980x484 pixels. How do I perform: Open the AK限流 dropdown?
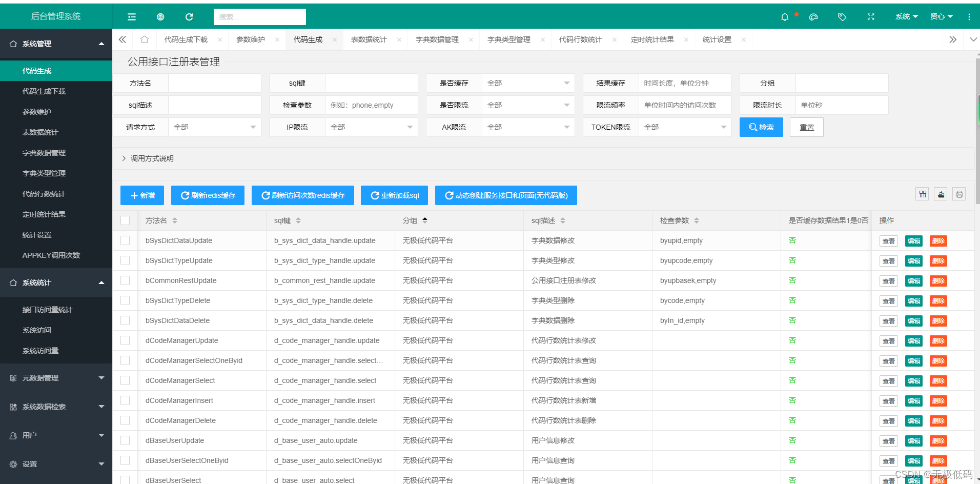click(528, 127)
